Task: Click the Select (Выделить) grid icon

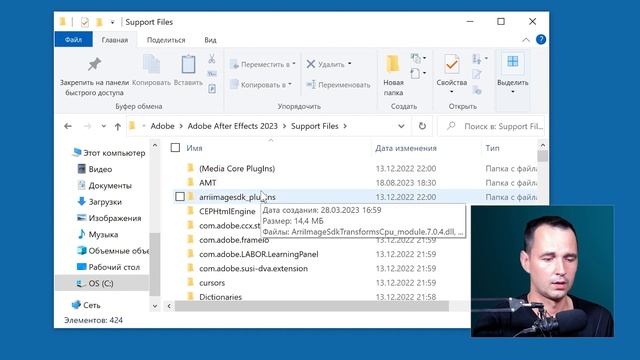Action: (513, 62)
